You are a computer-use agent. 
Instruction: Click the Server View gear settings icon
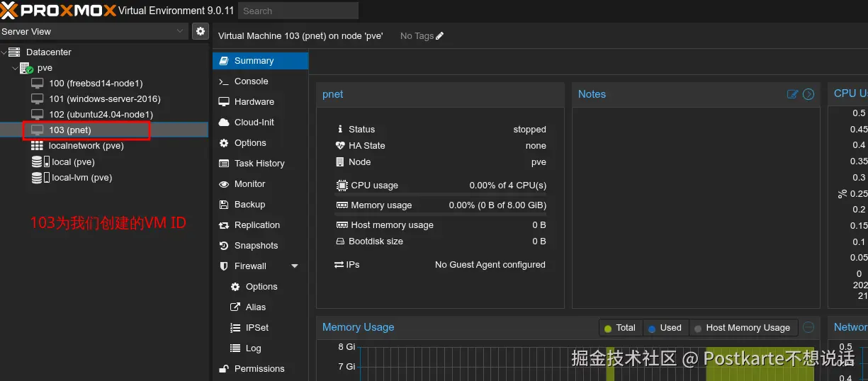click(201, 31)
